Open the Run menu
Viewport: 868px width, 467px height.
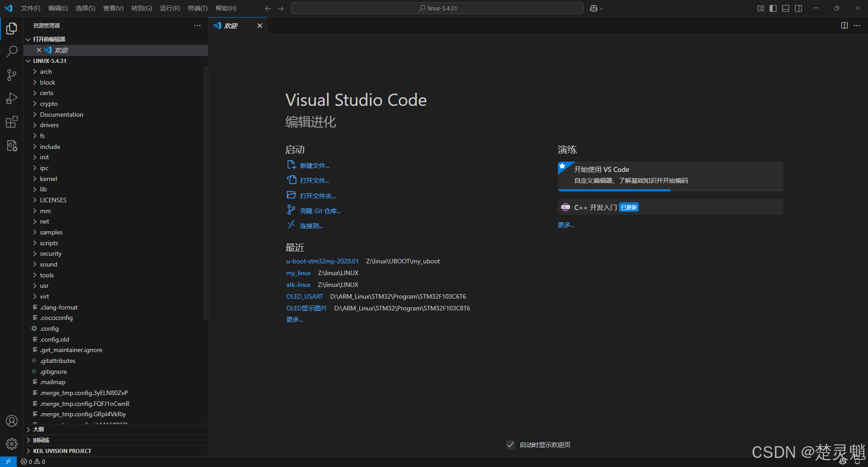[x=170, y=9]
